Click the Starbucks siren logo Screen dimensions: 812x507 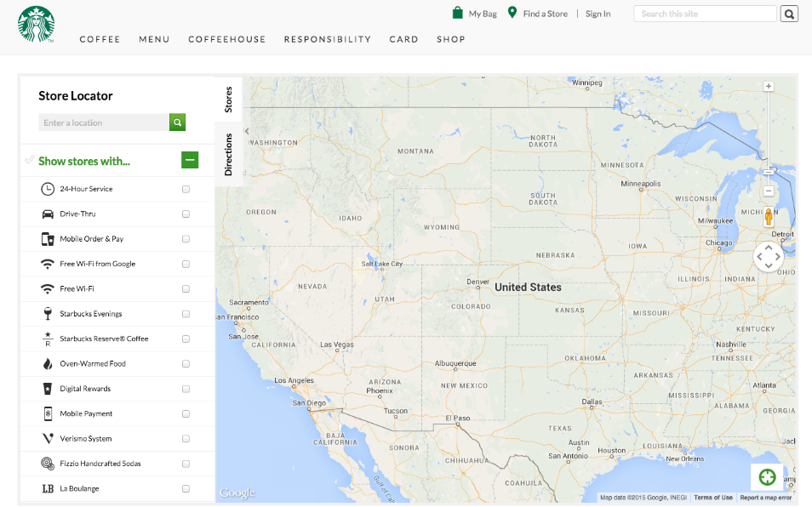36,24
